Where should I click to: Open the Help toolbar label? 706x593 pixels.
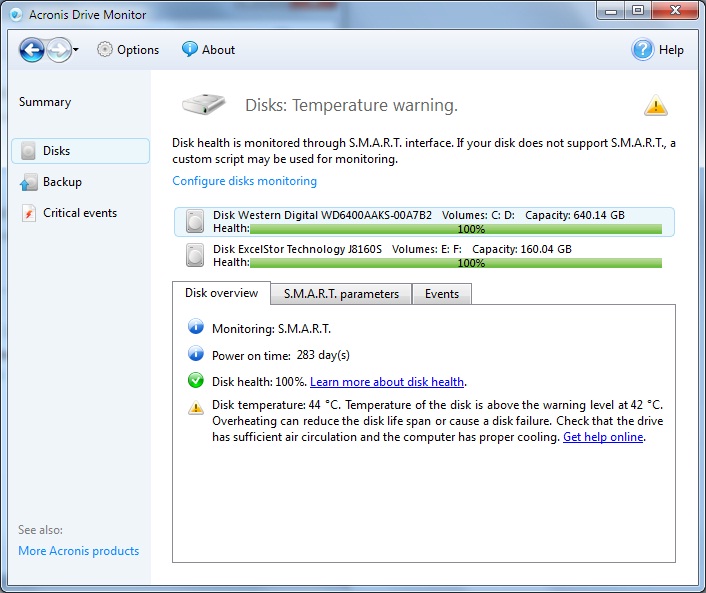[671, 50]
